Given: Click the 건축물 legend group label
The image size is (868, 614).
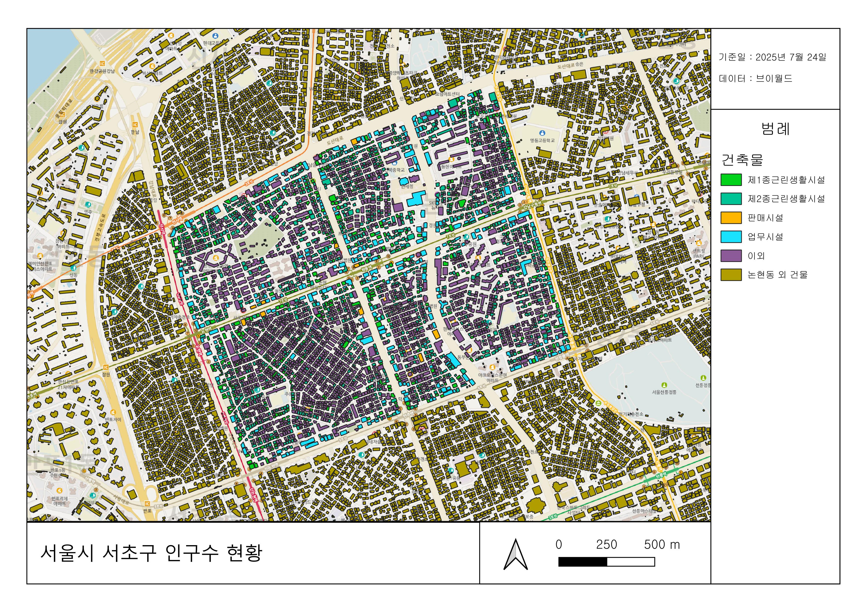Looking at the screenshot, I should 742,160.
